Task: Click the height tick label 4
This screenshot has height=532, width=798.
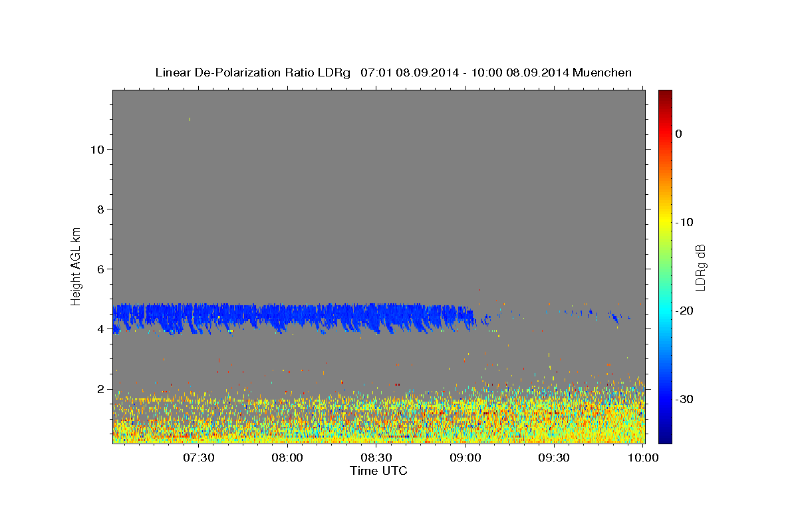Action: click(x=100, y=329)
